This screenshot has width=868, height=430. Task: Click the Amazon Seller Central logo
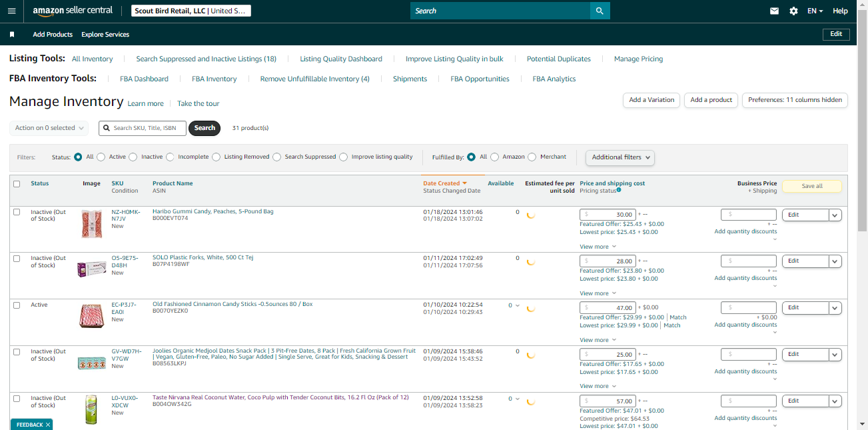pyautogui.click(x=73, y=11)
